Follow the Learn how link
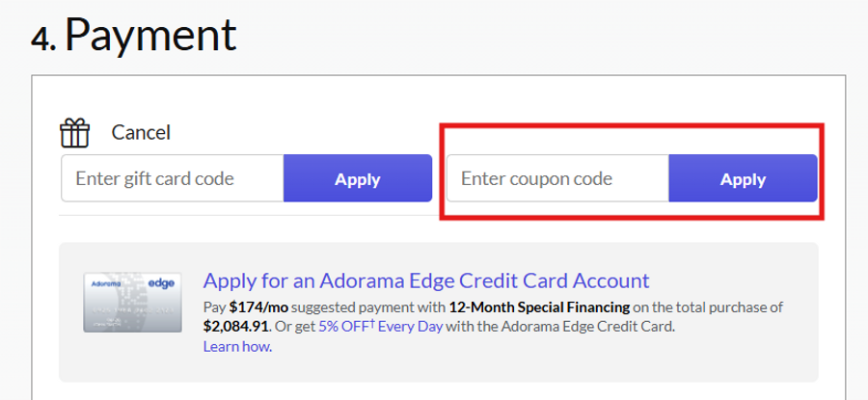The height and width of the screenshot is (400, 868). click(x=237, y=346)
